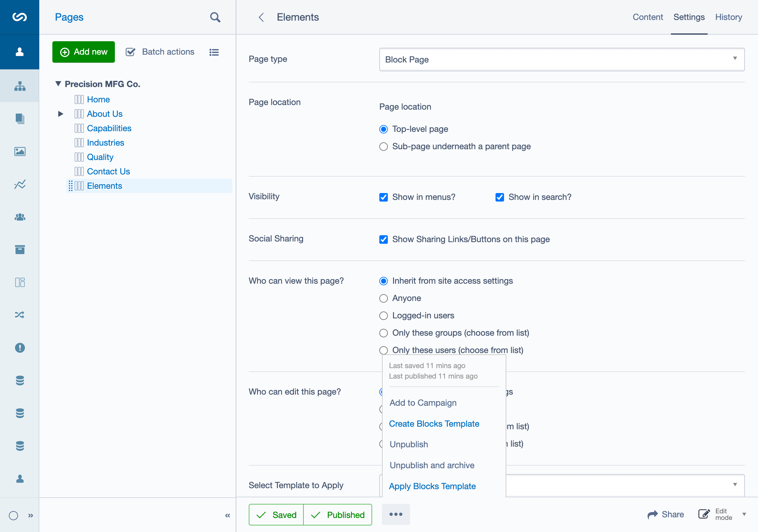The image size is (758, 532).
Task: Grab the drag handle on Elements row
Action: click(70, 186)
